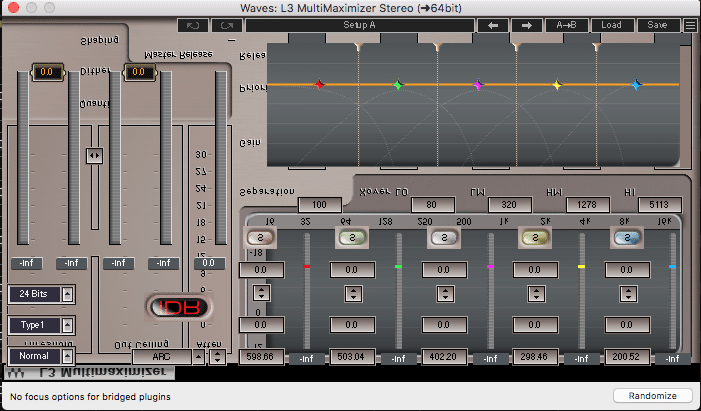701x411 pixels.
Task: Click the stepper arrows under the red band
Action: point(262,293)
